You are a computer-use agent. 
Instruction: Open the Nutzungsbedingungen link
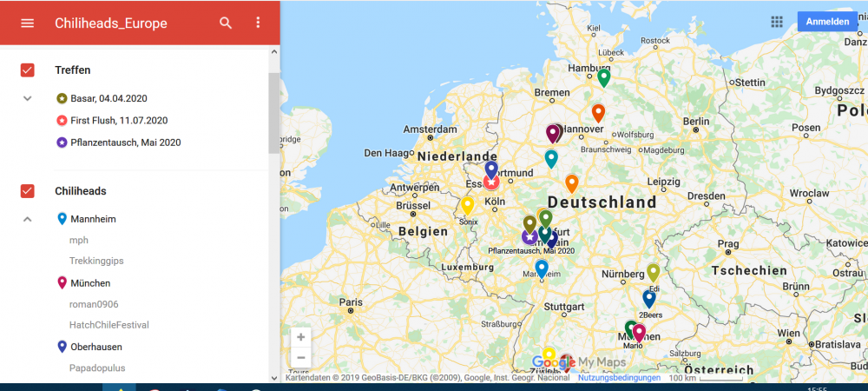point(620,378)
